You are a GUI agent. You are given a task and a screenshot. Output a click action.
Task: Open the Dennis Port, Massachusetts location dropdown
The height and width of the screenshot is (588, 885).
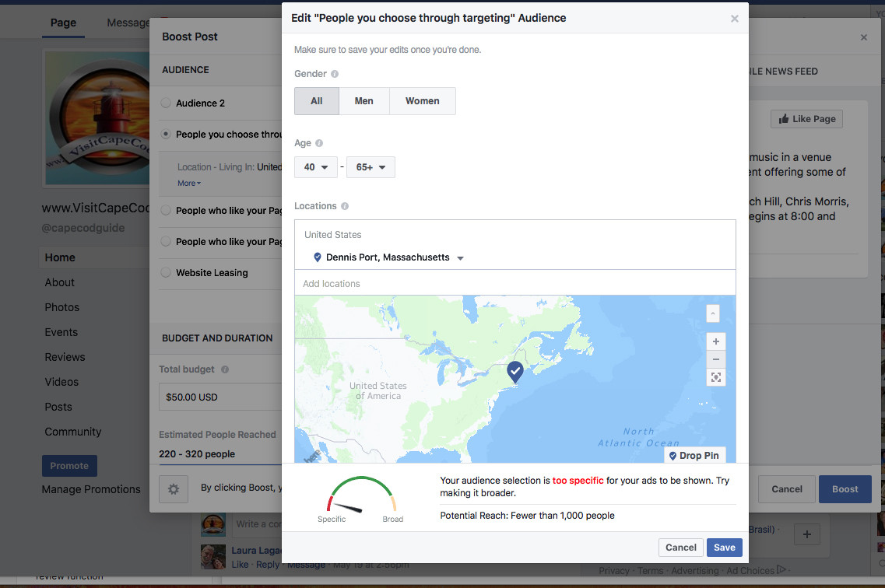461,258
